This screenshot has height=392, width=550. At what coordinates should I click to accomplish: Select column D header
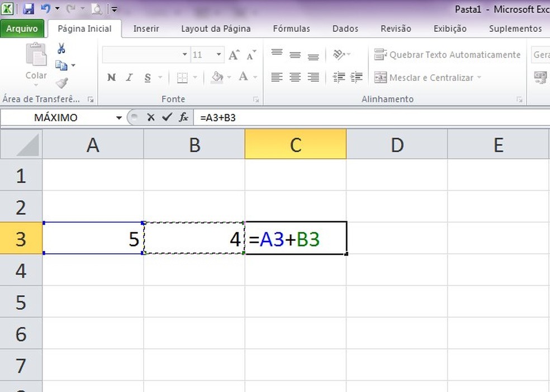397,144
